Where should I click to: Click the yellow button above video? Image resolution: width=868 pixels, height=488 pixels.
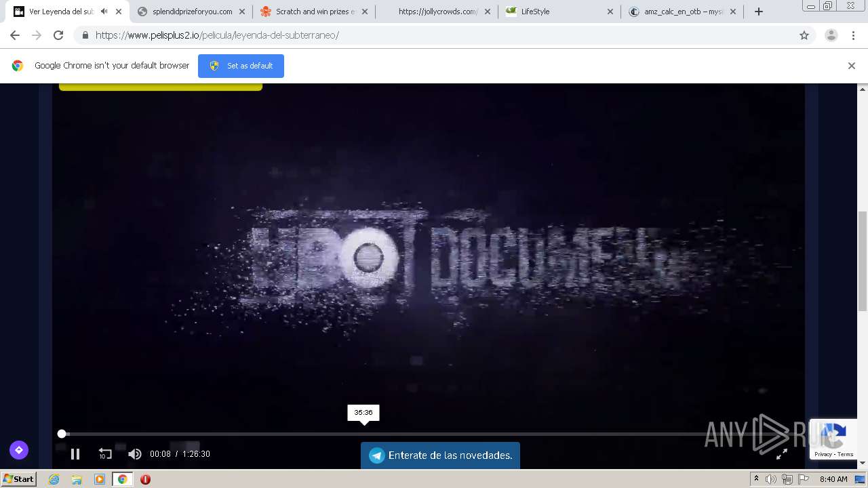click(161, 87)
